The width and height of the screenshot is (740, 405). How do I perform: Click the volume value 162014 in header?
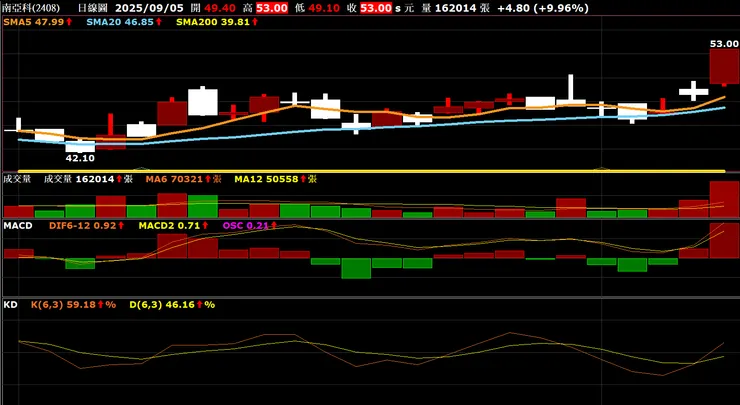coord(455,8)
